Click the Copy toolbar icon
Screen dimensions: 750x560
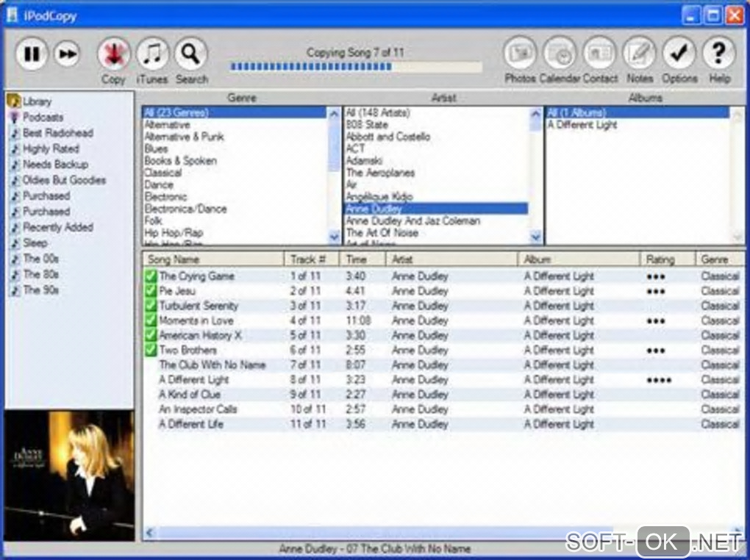pos(113,54)
